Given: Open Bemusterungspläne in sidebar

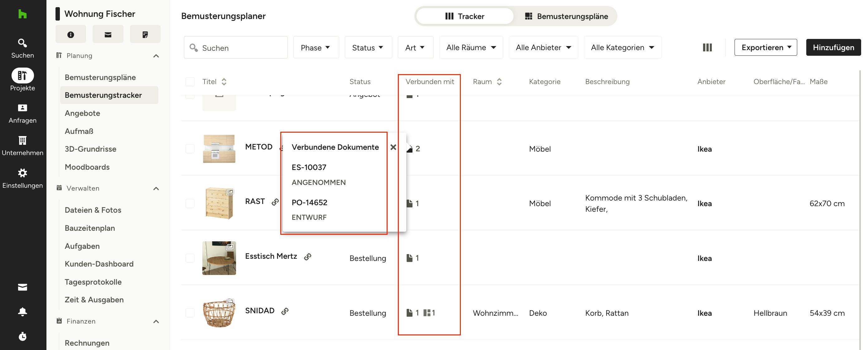Looking at the screenshot, I should click(x=100, y=78).
